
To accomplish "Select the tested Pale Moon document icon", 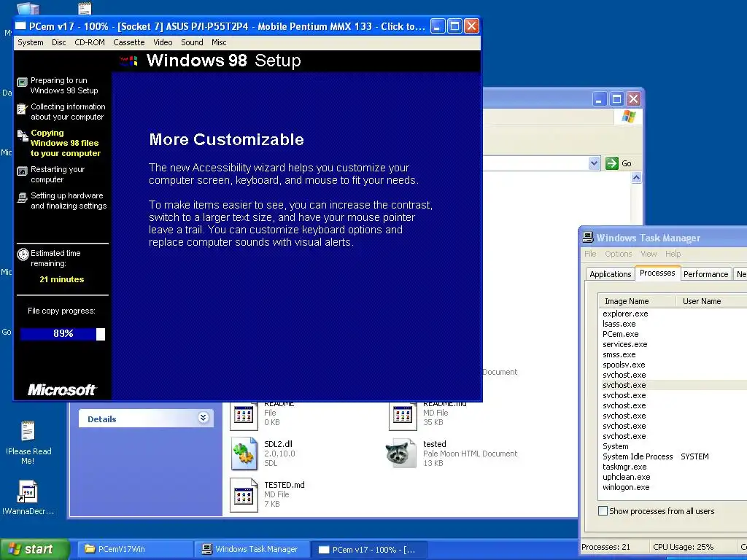I will [401, 454].
